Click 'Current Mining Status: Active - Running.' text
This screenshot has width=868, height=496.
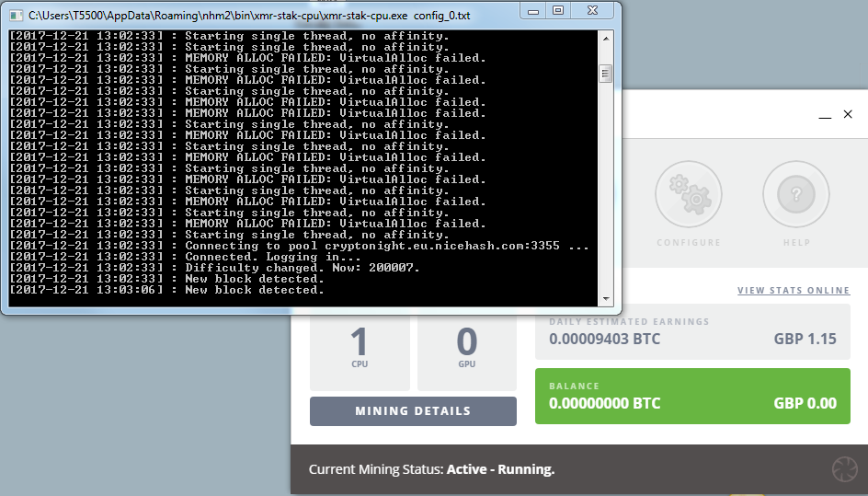tap(432, 469)
